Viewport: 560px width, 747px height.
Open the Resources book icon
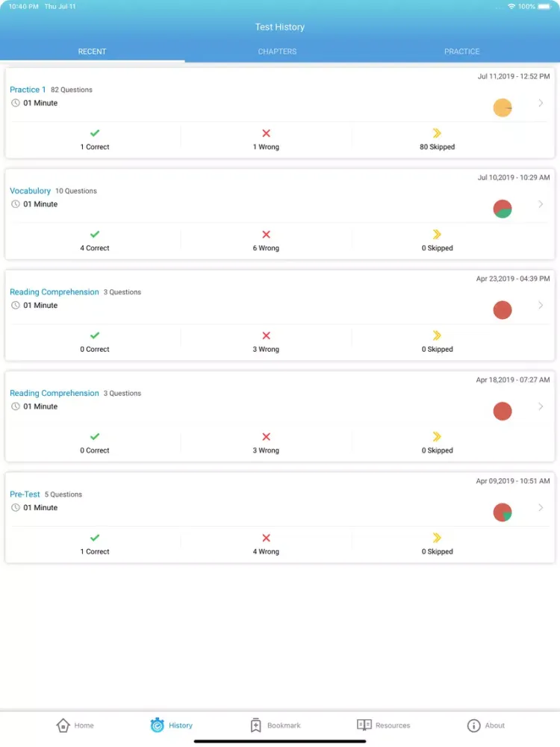[x=364, y=725]
